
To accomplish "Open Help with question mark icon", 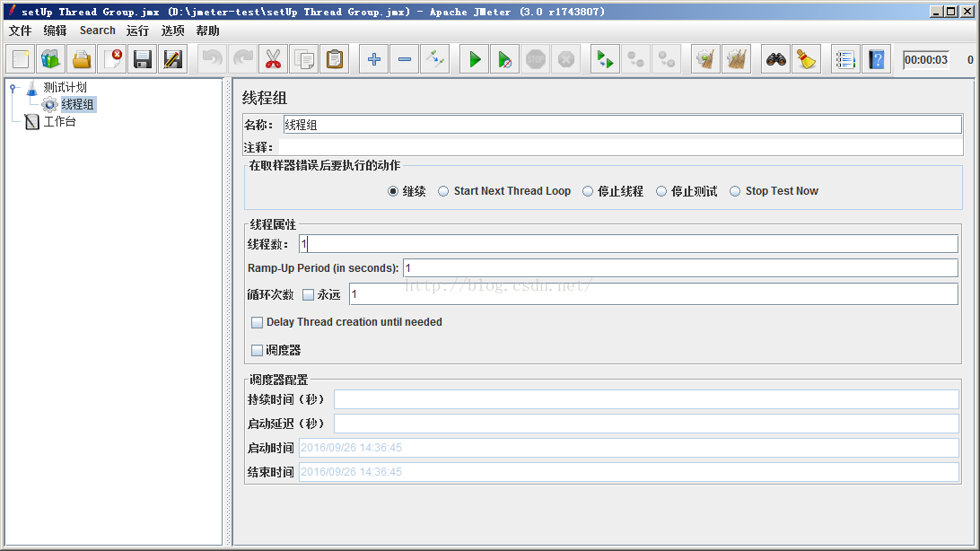I will click(x=876, y=59).
